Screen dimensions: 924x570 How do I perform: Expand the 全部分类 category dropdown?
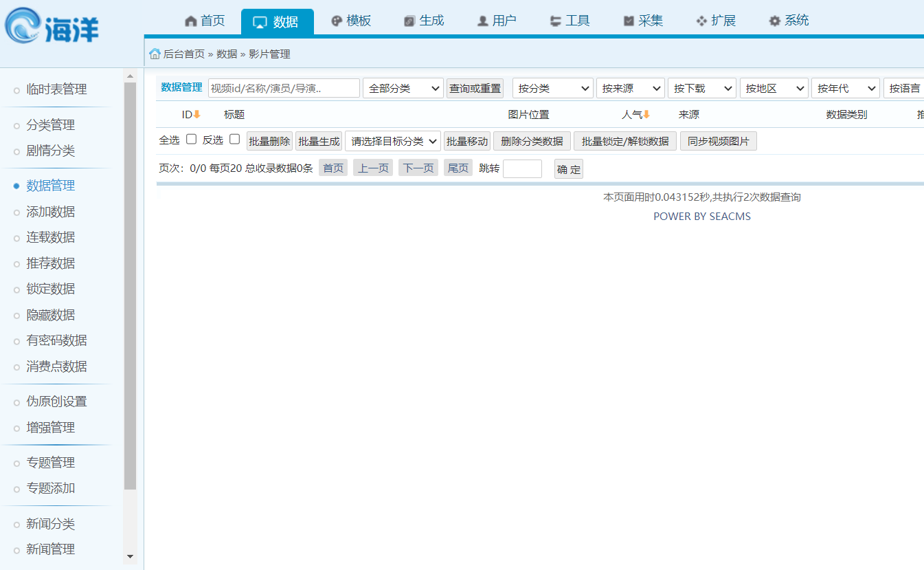click(403, 88)
